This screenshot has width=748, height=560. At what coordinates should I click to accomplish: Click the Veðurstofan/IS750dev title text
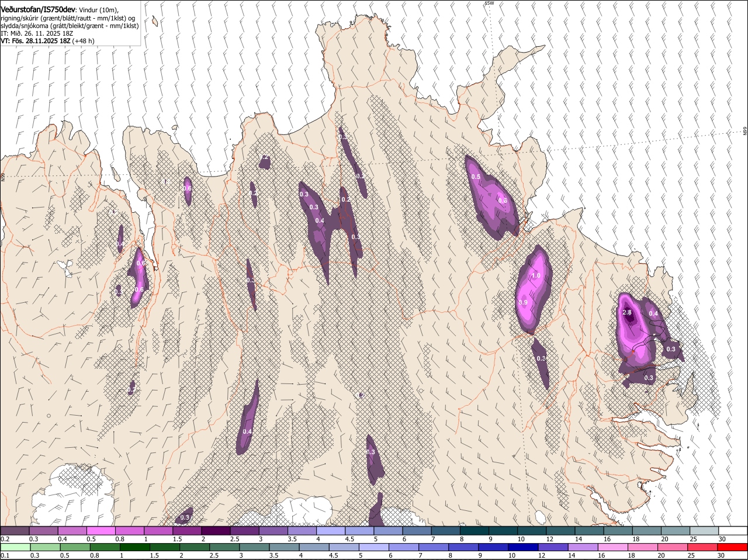pyautogui.click(x=38, y=10)
